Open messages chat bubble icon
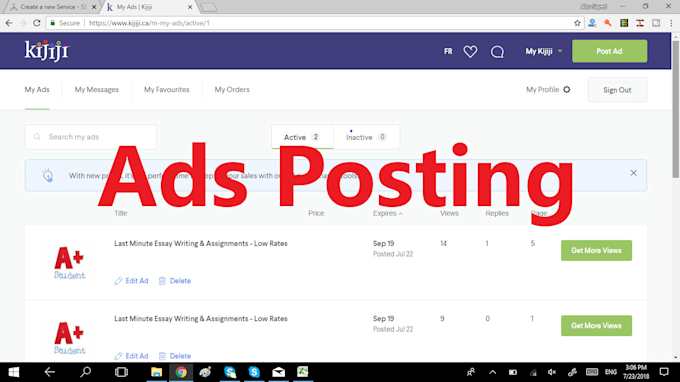 [x=497, y=52]
